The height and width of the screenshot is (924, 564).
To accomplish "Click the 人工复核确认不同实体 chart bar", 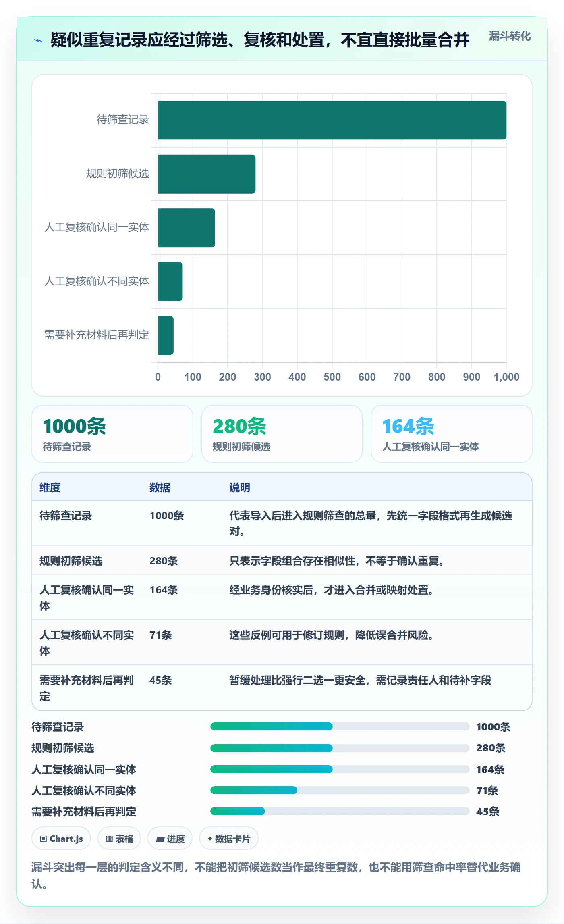I will tap(170, 281).
